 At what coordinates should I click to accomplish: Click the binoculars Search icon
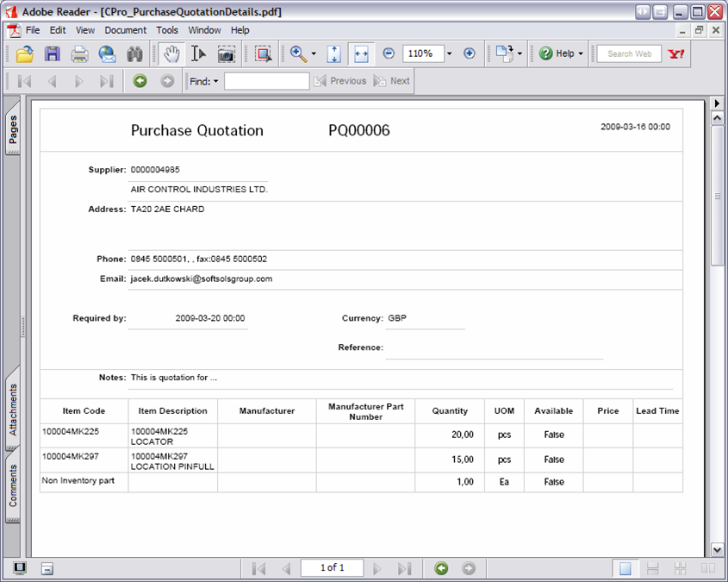click(134, 54)
